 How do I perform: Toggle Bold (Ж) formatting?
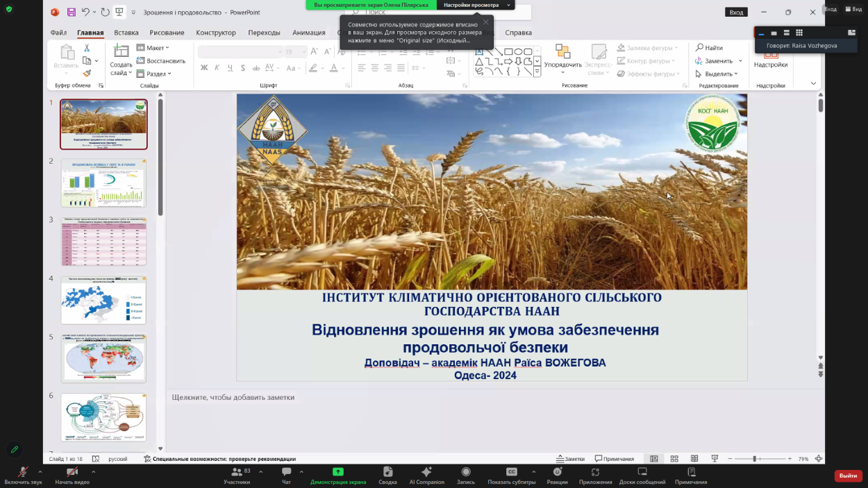pos(204,68)
